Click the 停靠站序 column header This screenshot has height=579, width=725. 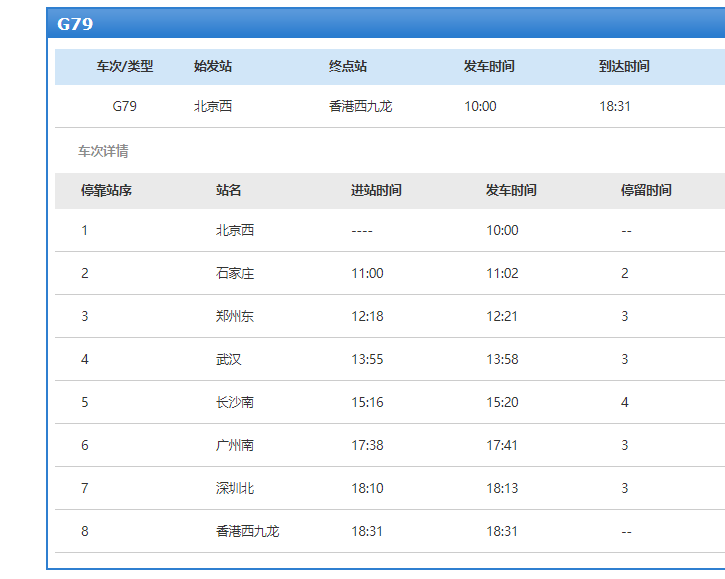106,190
